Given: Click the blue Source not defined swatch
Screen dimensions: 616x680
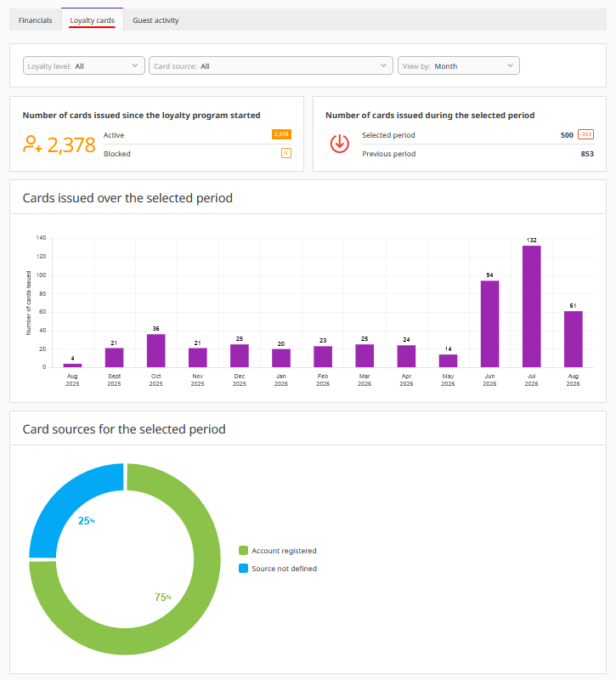Looking at the screenshot, I should (243, 569).
